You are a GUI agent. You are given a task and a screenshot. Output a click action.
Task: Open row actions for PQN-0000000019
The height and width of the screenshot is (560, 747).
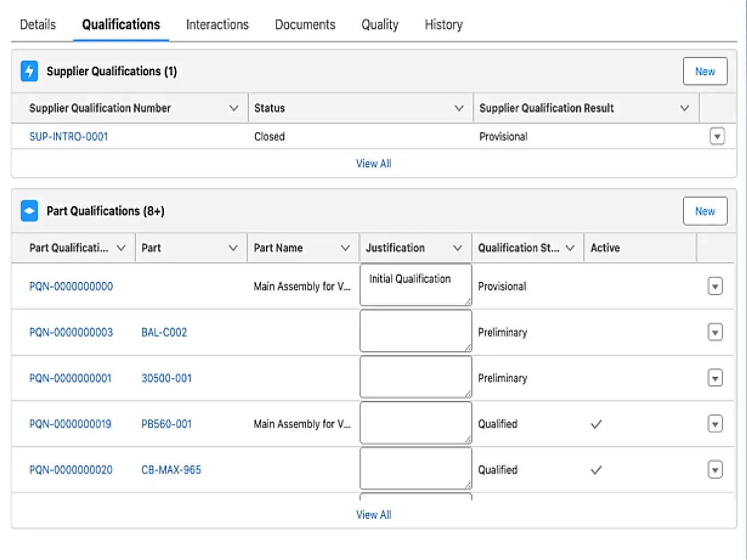click(x=715, y=424)
